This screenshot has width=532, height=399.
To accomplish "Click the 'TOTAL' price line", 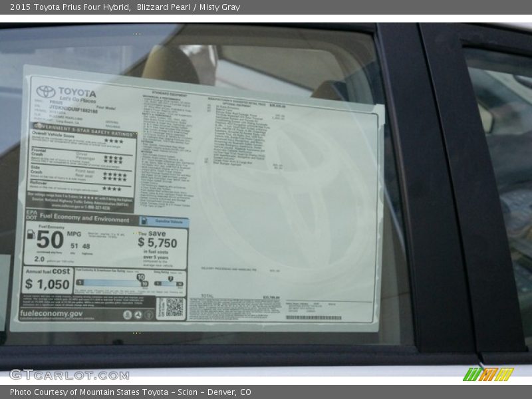I will 240,297.
